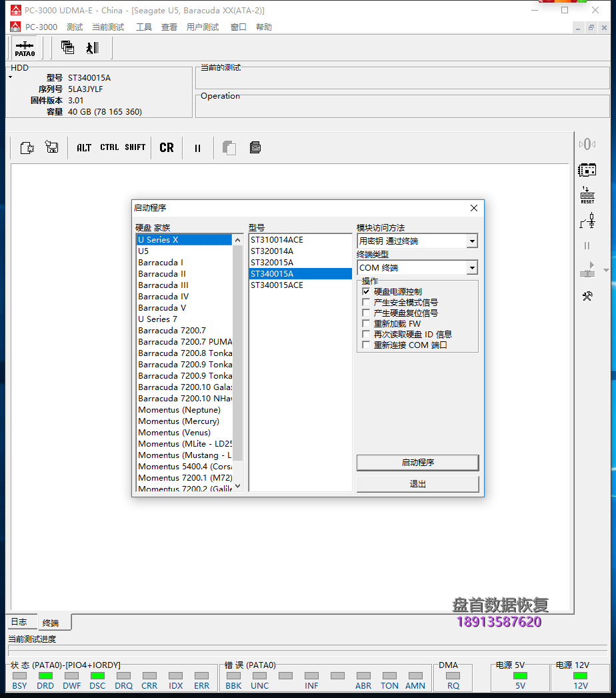Click the PATA0 port icon
Screen dimensions: 616x698
click(25, 48)
